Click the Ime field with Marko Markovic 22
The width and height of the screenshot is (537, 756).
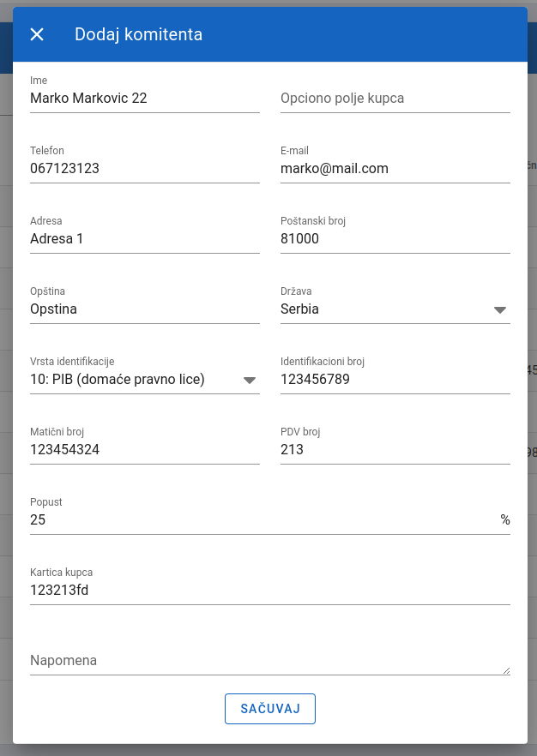pyautogui.click(x=144, y=99)
